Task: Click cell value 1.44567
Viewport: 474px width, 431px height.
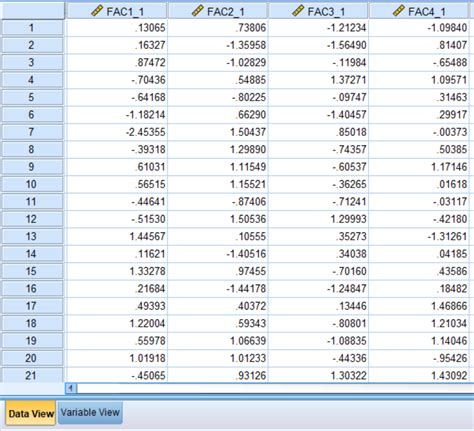Action: [x=117, y=236]
